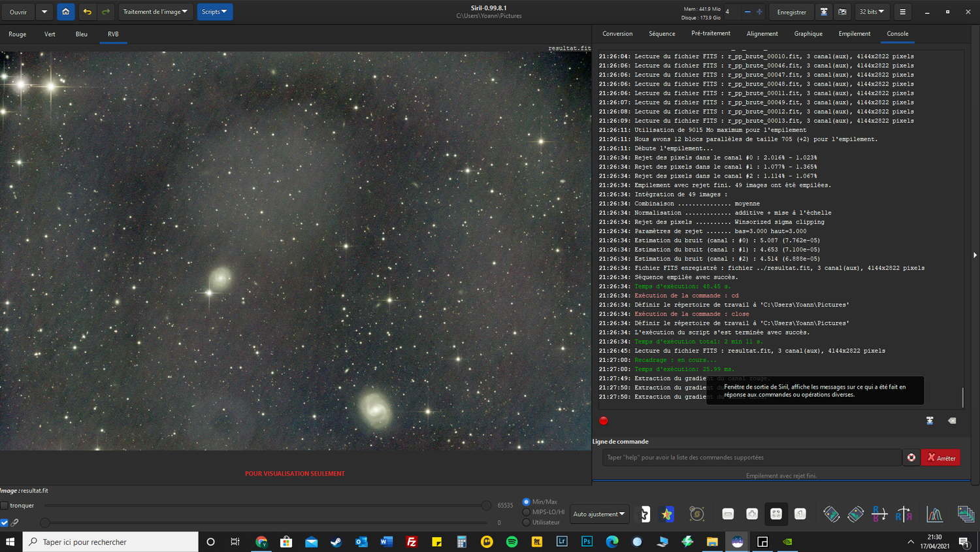
Task: Select the Rouge channel tab
Action: pos(18,34)
